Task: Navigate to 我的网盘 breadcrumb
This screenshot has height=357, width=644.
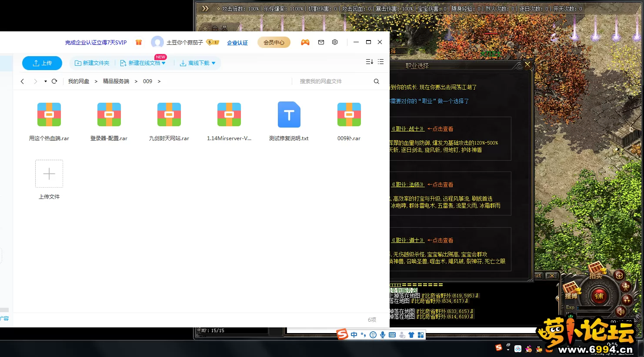Action: (78, 81)
